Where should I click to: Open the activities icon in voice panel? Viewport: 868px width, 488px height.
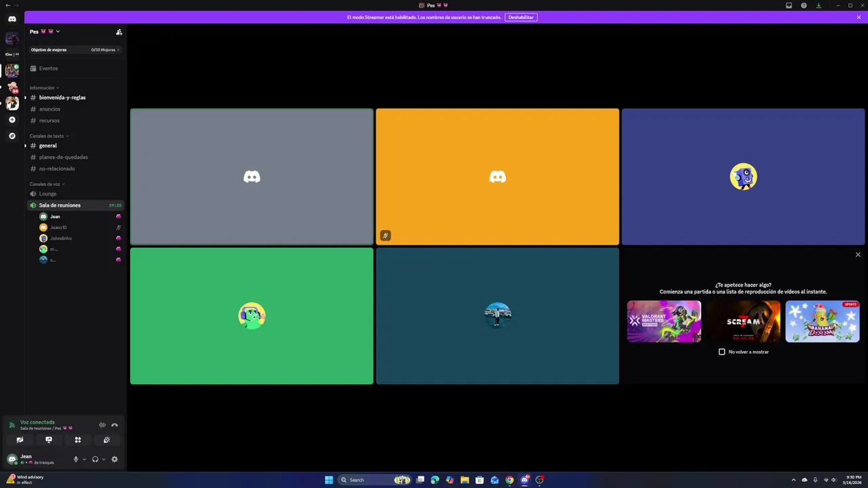click(78, 440)
